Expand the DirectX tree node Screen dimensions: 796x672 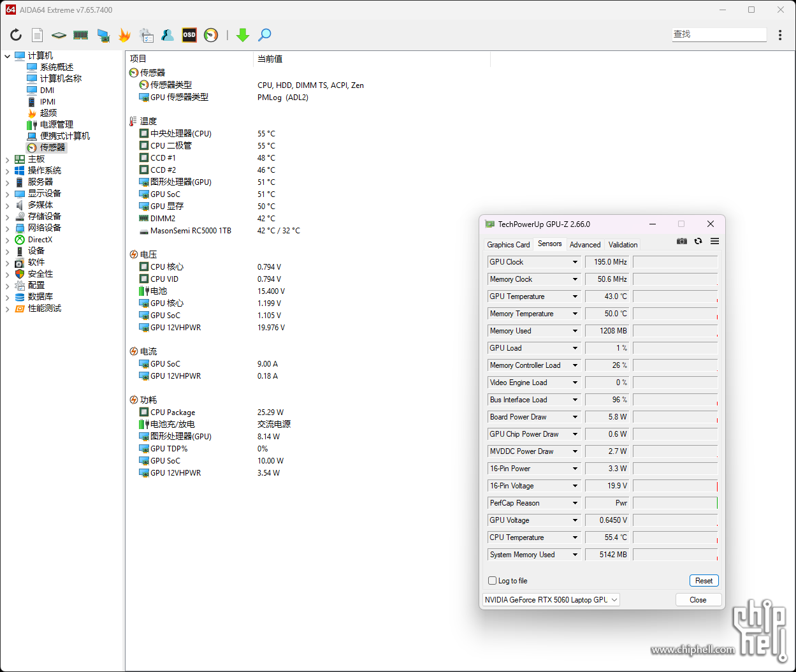coord(8,240)
